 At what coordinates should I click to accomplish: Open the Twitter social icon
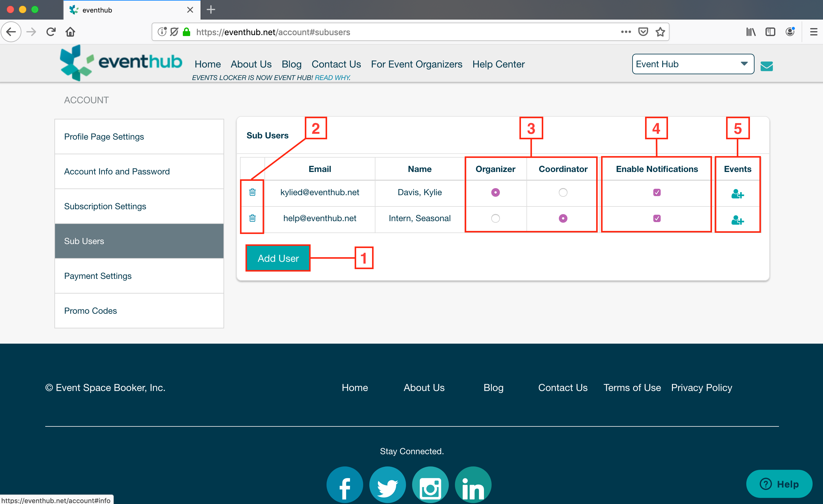coord(387,486)
